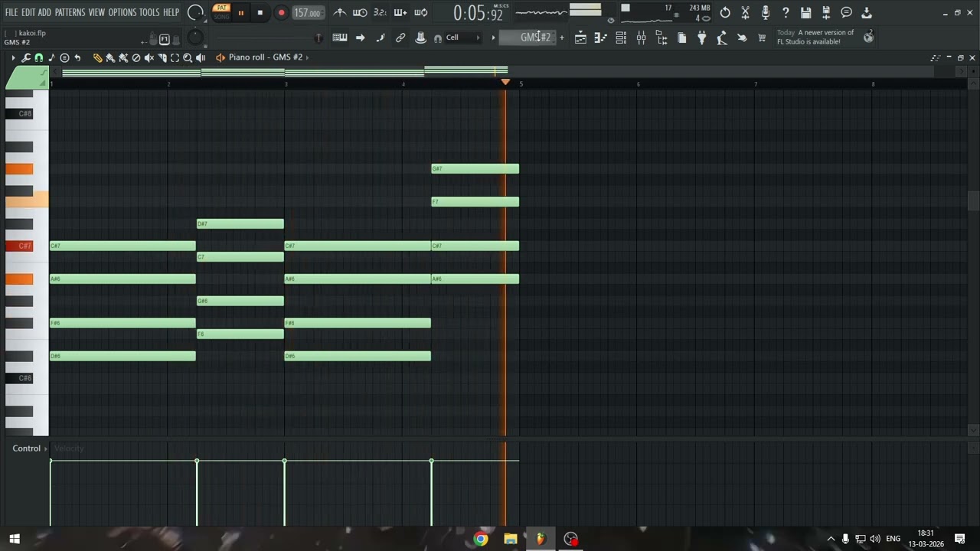Click the one-click audio recording microphone
The image size is (980, 551).
[765, 12]
